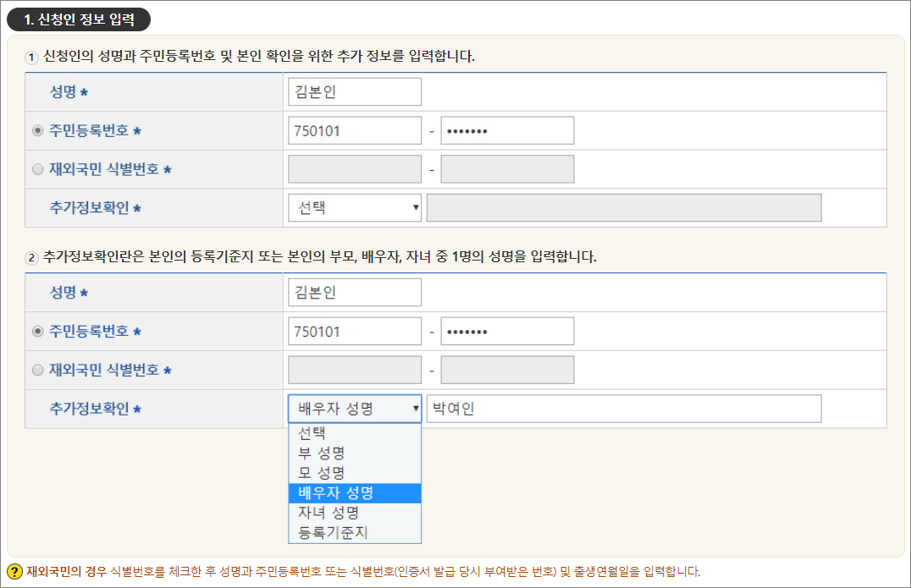Click the 750101 resident number field

(354, 129)
